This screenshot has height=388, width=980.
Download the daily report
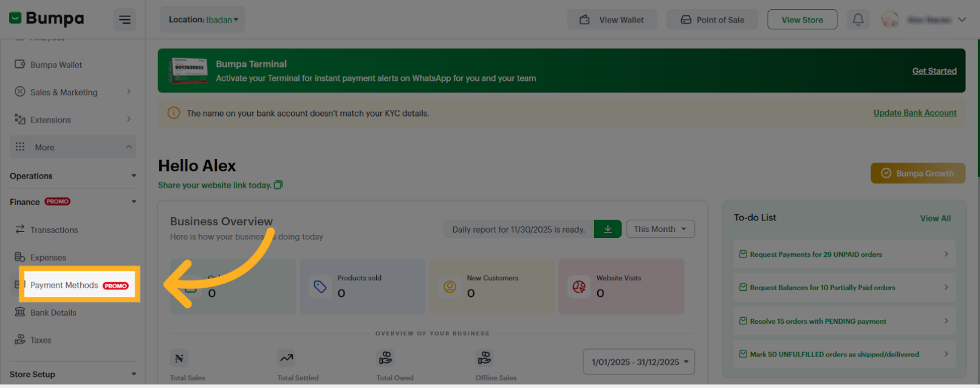point(608,229)
